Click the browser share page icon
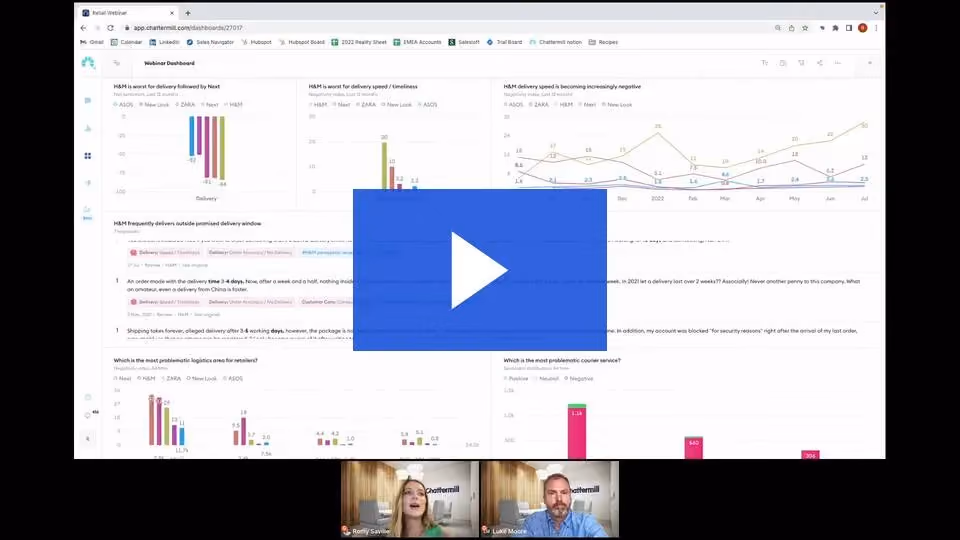 792,28
